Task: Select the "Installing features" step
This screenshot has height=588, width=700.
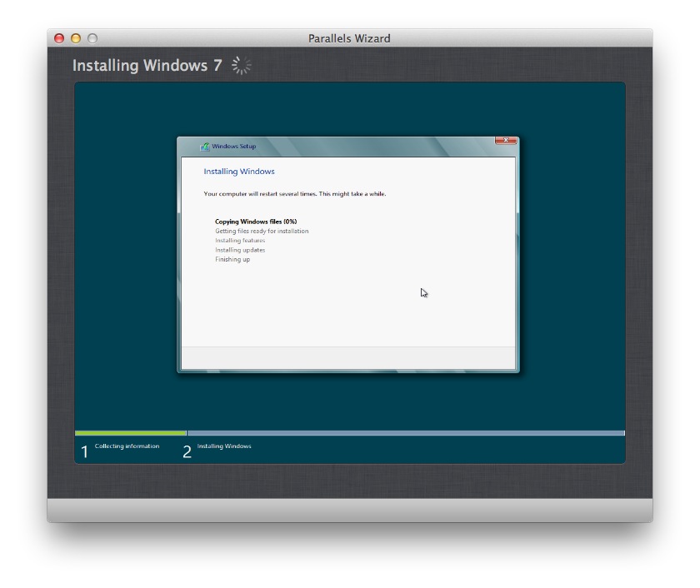Action: (x=240, y=241)
